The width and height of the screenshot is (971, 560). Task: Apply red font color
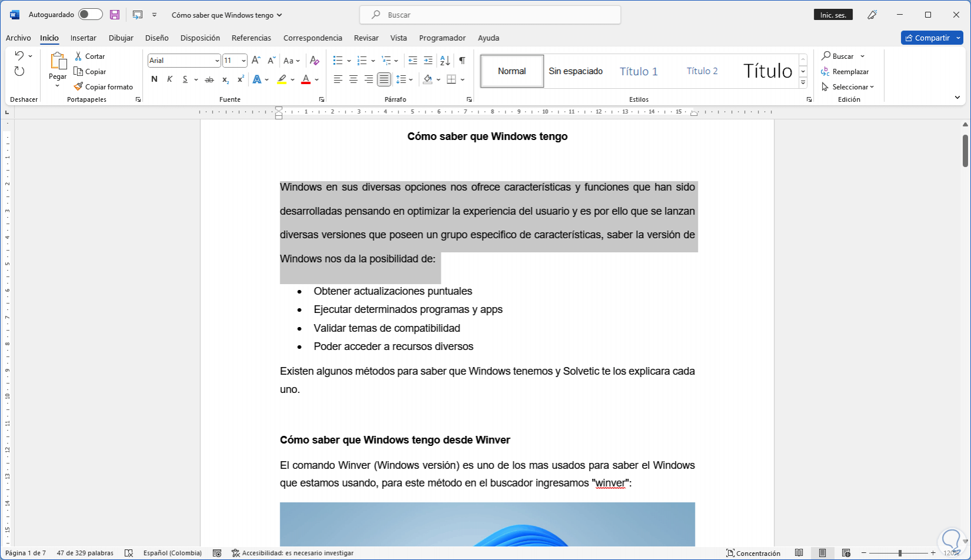pyautogui.click(x=306, y=79)
